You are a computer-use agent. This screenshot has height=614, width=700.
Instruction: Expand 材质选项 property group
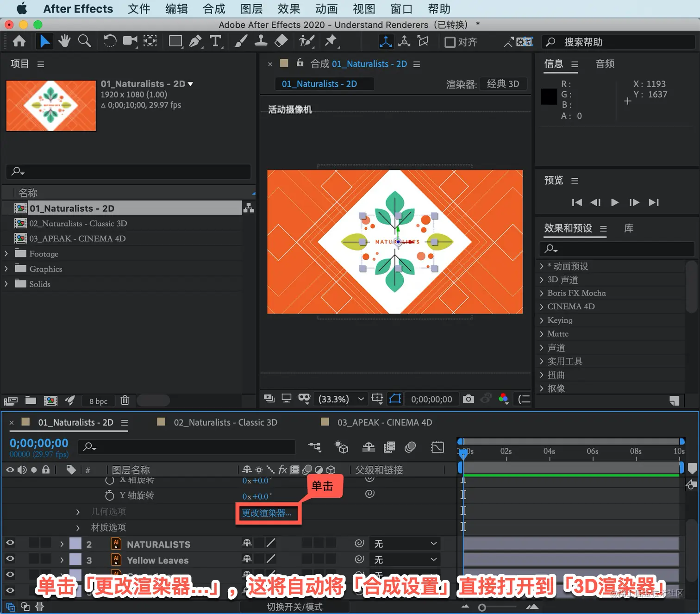click(78, 527)
